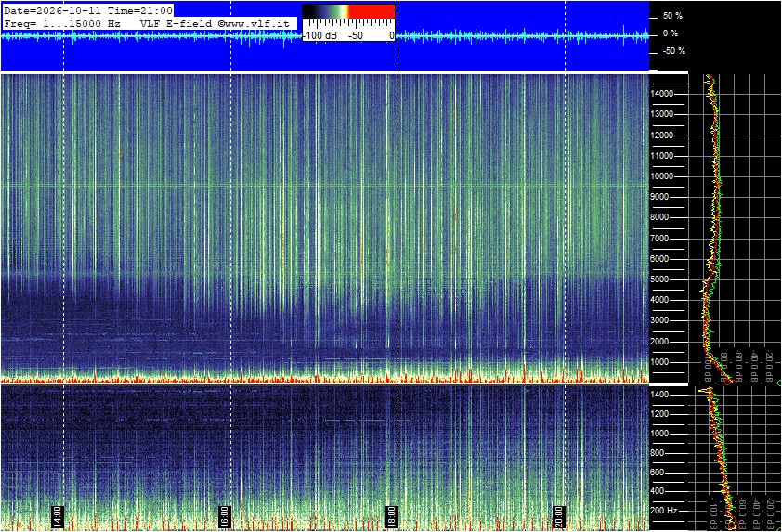The width and height of the screenshot is (782, 532).
Task: Click the Date=2026-10-11 Time=21:00 header text
Action: point(88,10)
